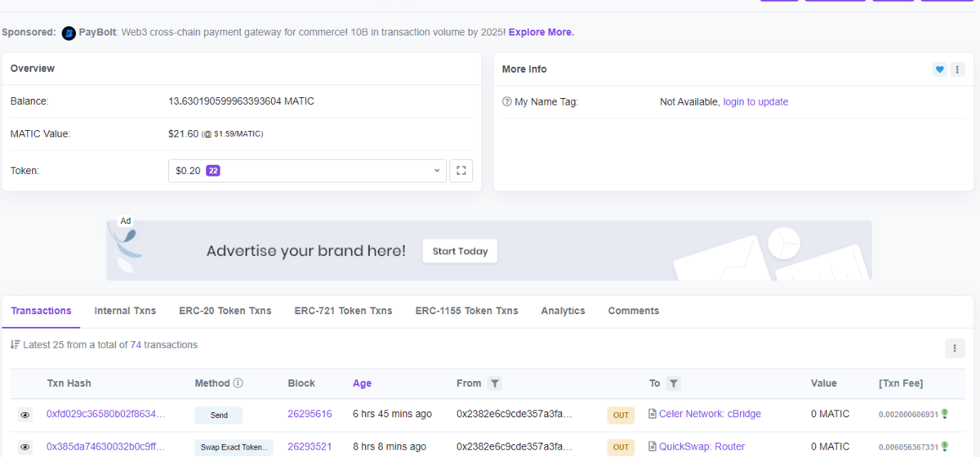Click the txn fee value 0.002800606931

tap(908, 414)
